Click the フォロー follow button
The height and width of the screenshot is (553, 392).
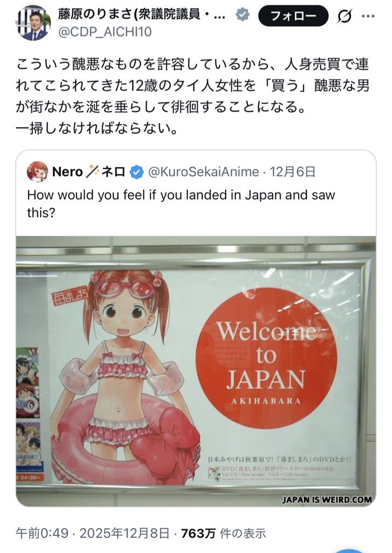click(x=293, y=16)
